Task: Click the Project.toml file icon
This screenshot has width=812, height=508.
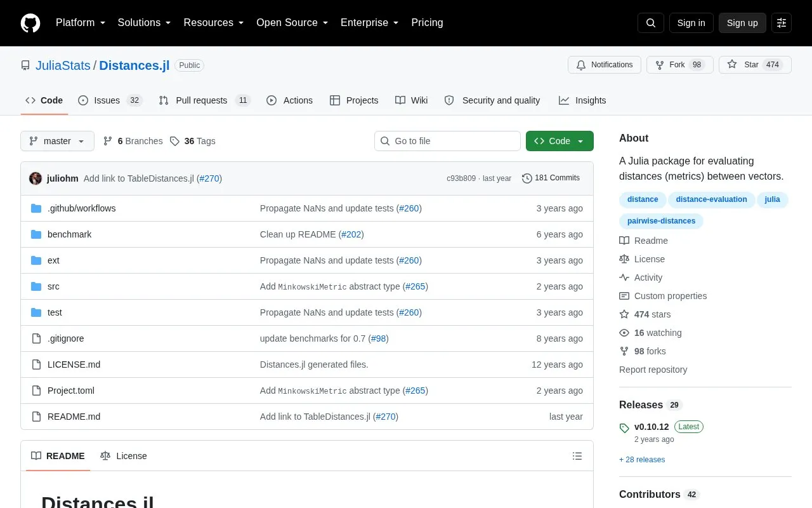Action: click(x=36, y=391)
